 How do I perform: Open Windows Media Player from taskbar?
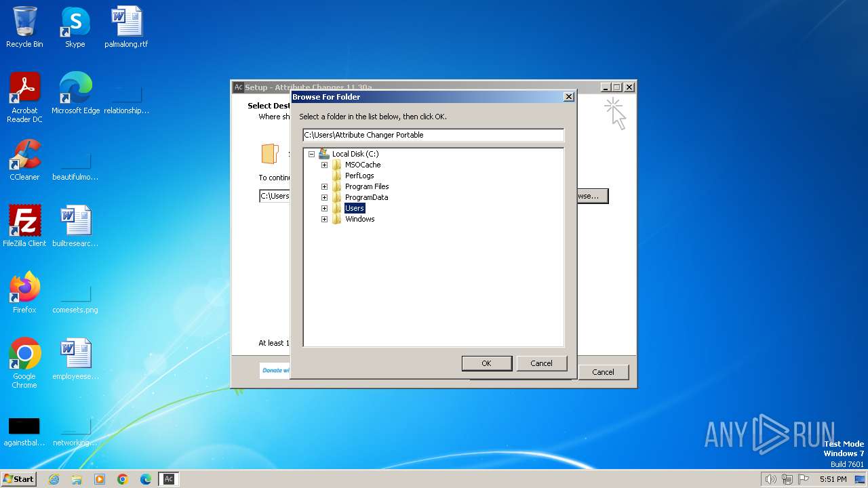point(100,479)
